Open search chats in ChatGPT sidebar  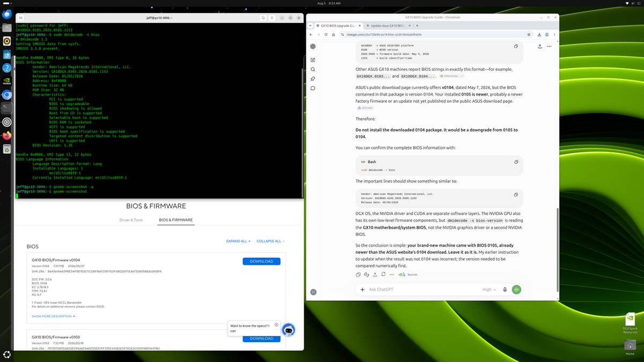313,69
